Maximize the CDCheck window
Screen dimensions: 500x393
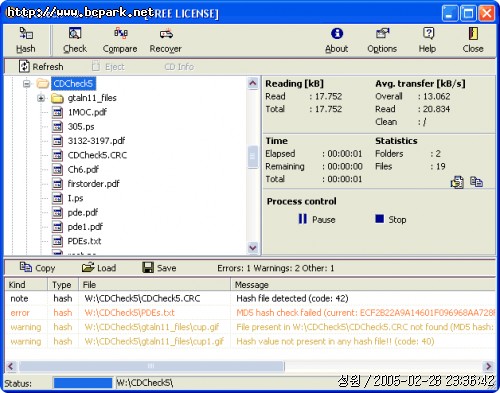coord(468,14)
